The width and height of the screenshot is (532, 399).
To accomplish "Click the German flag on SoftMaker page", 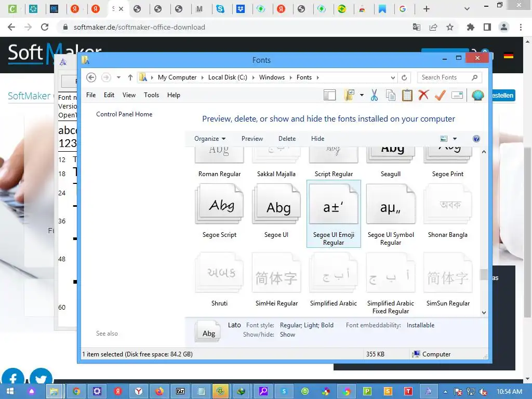I will pyautogui.click(x=508, y=56).
